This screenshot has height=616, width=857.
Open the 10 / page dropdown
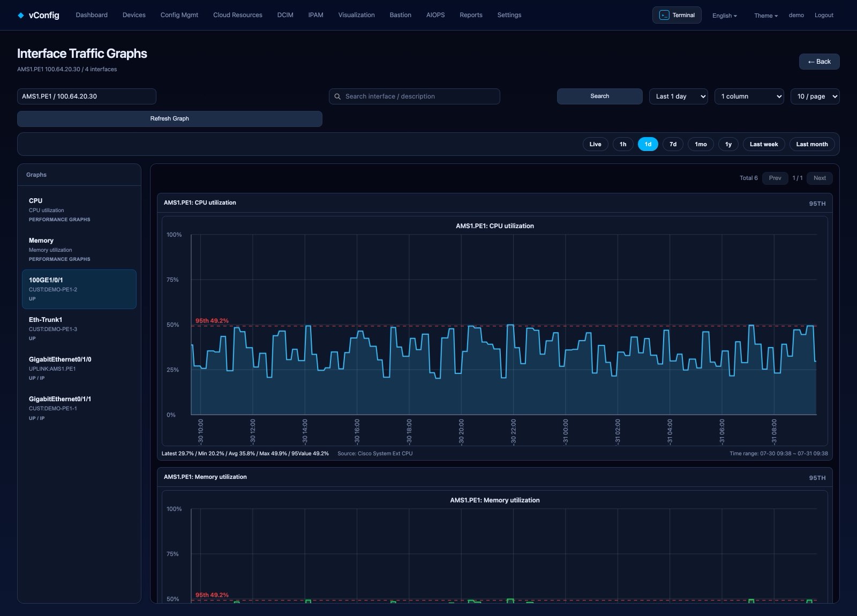point(815,96)
